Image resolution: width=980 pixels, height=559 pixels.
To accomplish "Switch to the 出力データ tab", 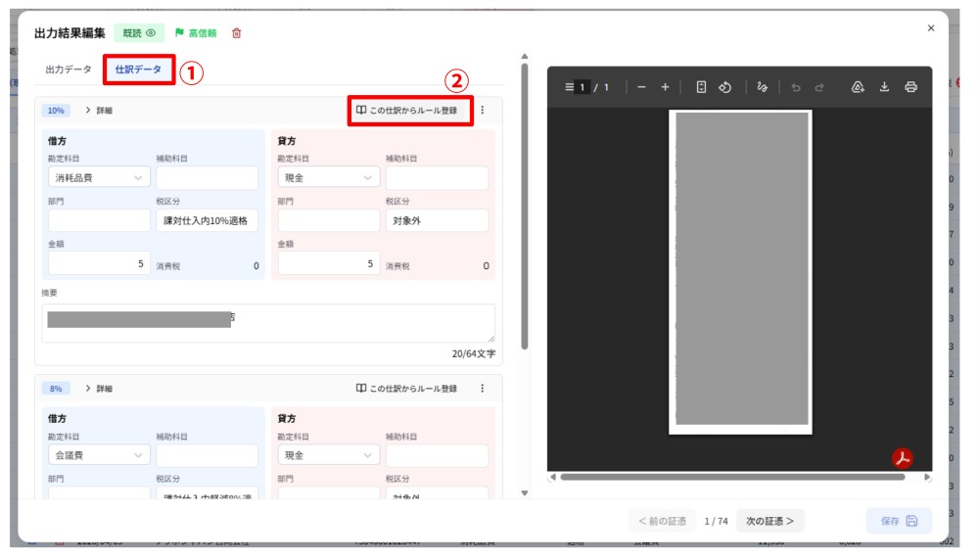I will 69,70.
